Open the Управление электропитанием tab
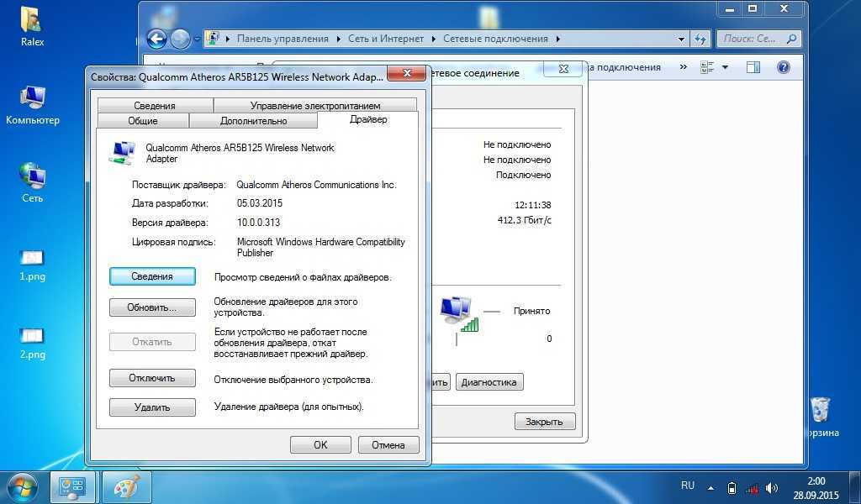 314,106
